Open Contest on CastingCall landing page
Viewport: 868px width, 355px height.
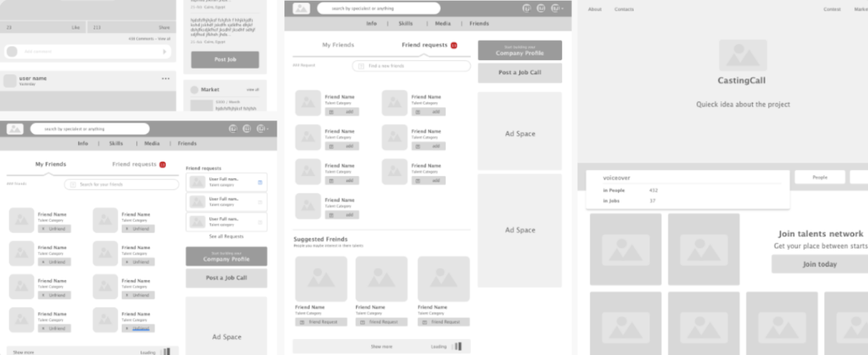point(832,9)
